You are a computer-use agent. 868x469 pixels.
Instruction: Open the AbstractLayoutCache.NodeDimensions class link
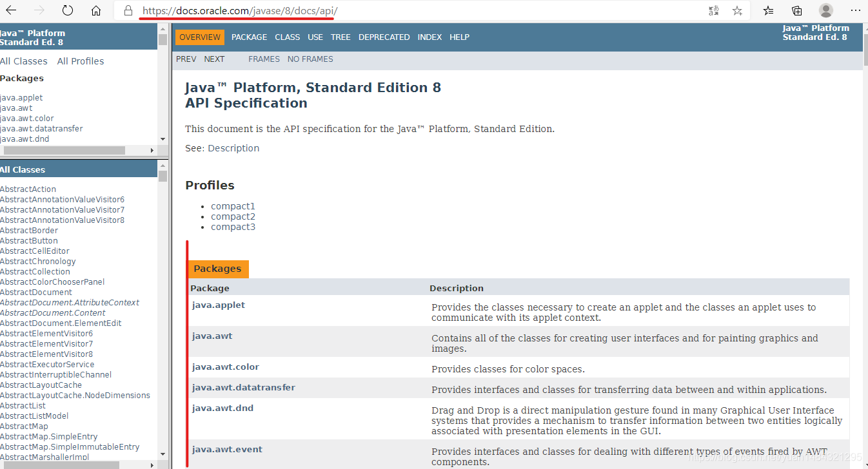pos(75,396)
